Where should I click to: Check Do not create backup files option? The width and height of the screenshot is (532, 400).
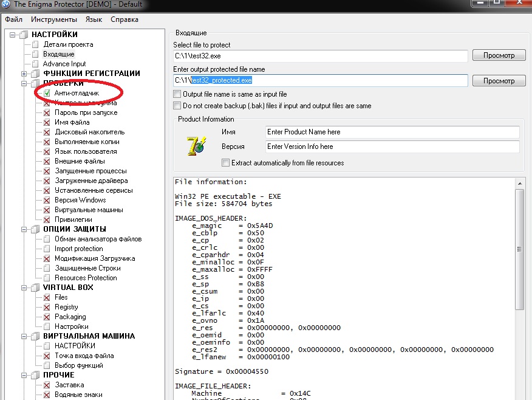tap(177, 106)
